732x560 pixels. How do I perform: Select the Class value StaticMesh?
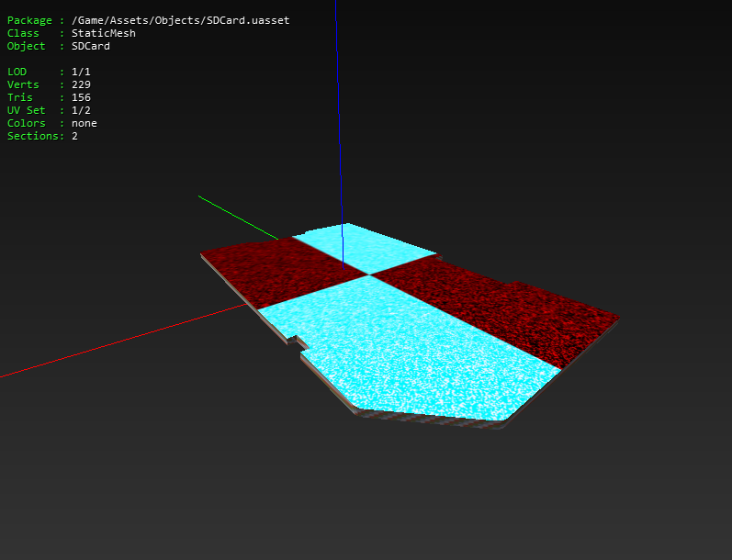point(104,33)
